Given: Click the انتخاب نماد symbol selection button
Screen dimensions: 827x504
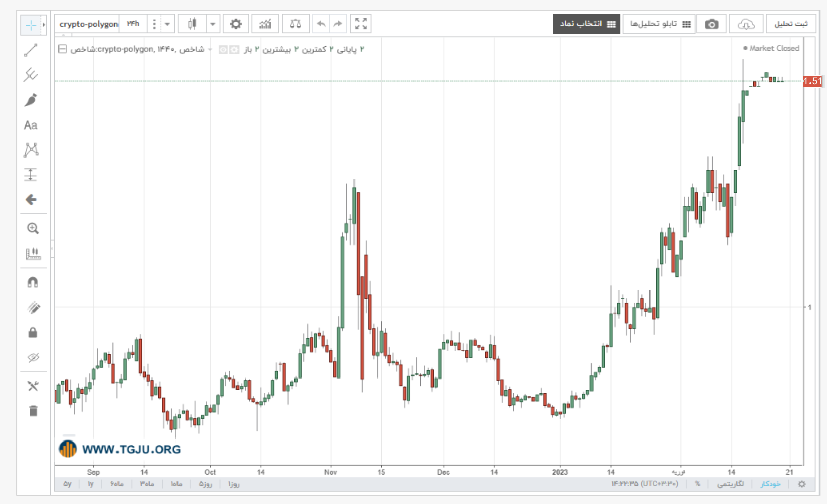Looking at the screenshot, I should pyautogui.click(x=586, y=24).
